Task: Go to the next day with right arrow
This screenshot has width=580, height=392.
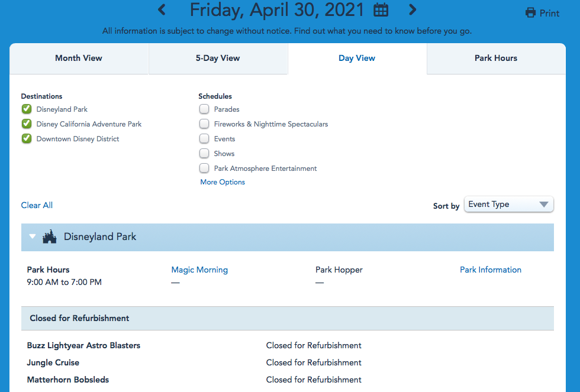Action: pyautogui.click(x=413, y=10)
